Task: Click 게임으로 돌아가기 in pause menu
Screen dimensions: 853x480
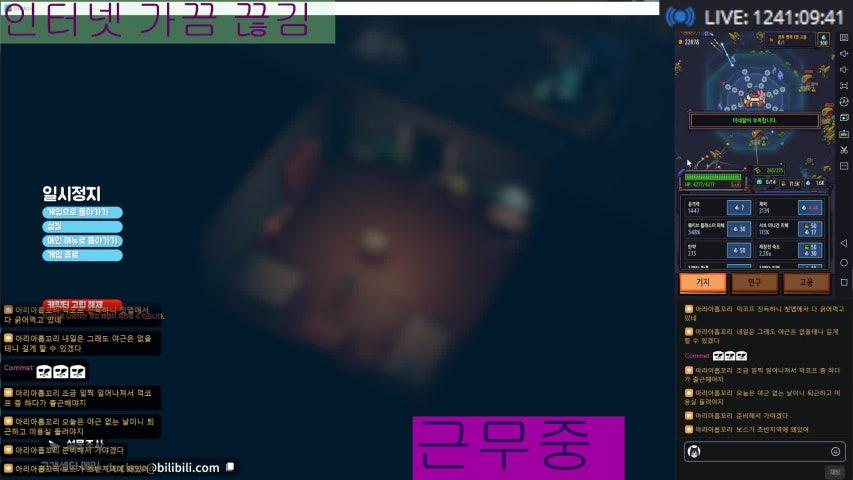Action: click(x=82, y=212)
